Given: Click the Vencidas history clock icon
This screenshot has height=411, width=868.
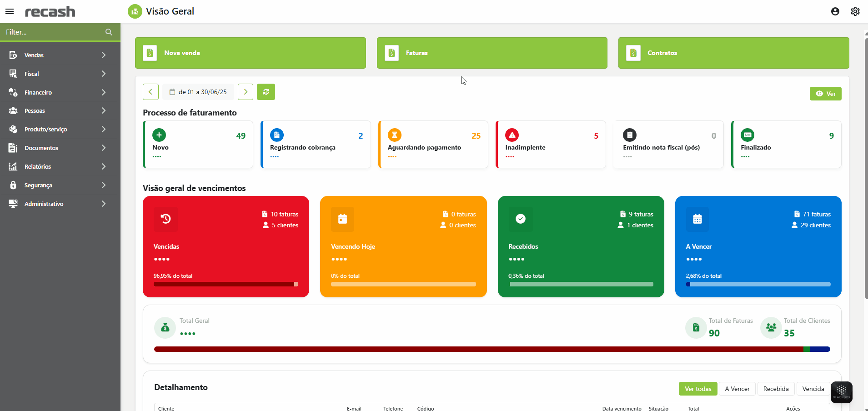Looking at the screenshot, I should coord(166,219).
